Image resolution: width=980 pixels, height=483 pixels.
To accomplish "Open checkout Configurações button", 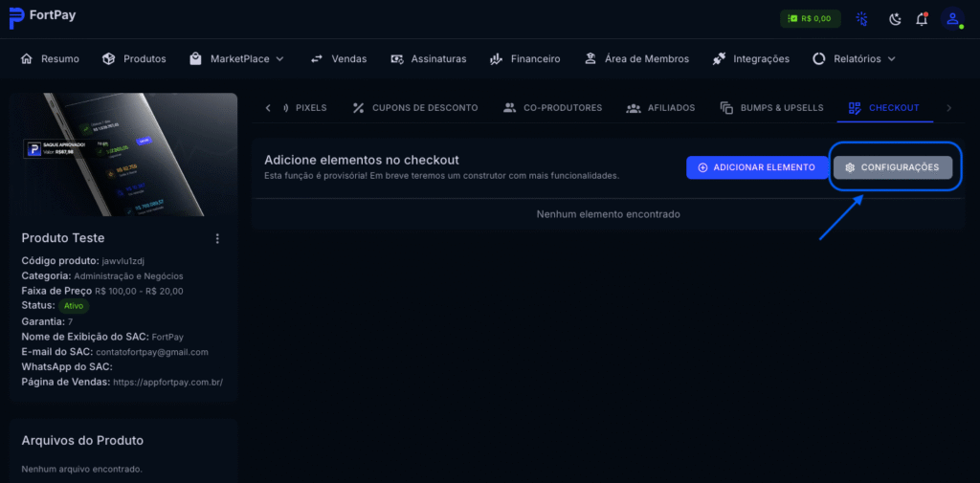I will [x=892, y=167].
